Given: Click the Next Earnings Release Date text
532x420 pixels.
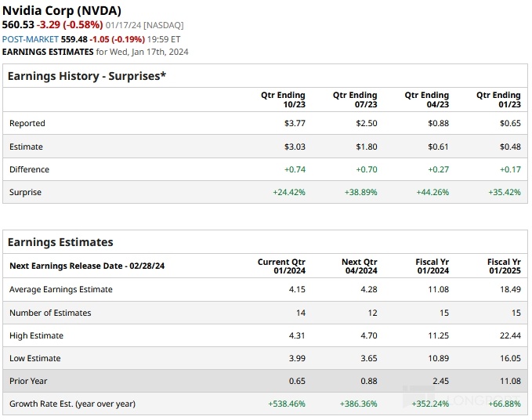Looking at the screenshot, I should 87,266.
